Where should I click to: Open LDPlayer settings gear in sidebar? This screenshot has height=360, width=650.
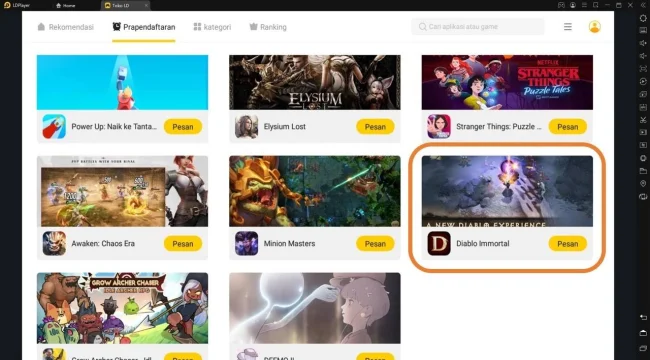point(643,18)
